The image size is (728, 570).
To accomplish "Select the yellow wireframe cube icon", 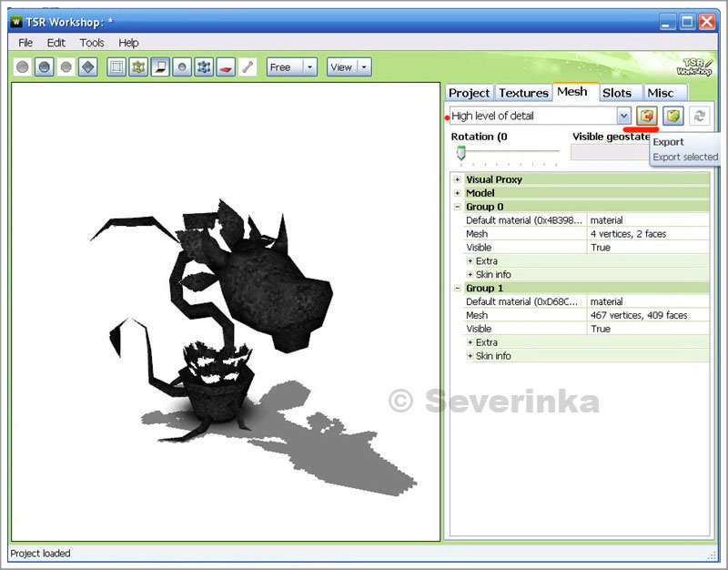I will coord(138,67).
